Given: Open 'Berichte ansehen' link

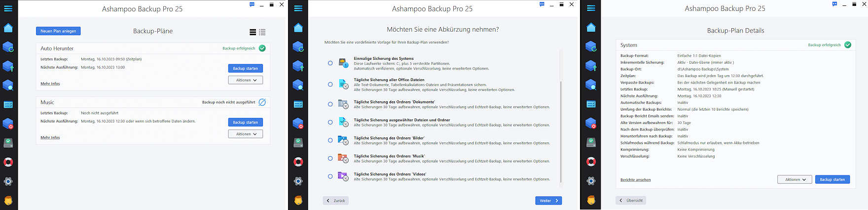Looking at the screenshot, I should (x=636, y=180).
